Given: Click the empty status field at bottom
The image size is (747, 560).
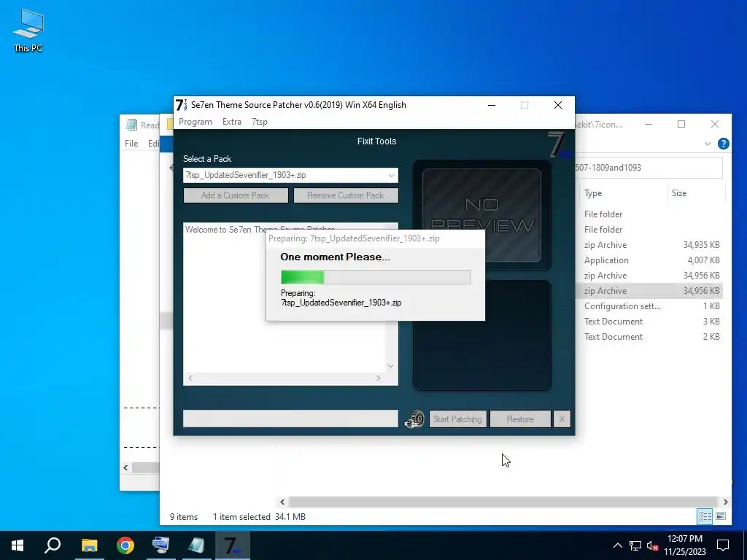Looking at the screenshot, I should point(290,419).
